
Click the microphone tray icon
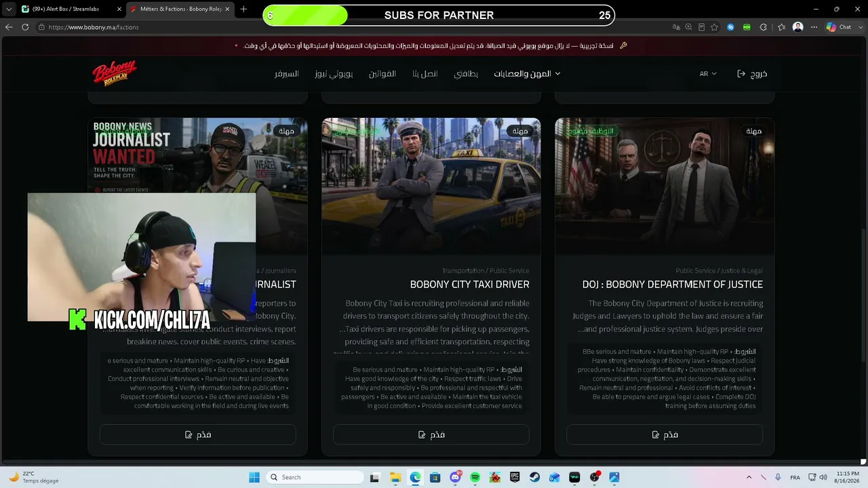(778, 477)
